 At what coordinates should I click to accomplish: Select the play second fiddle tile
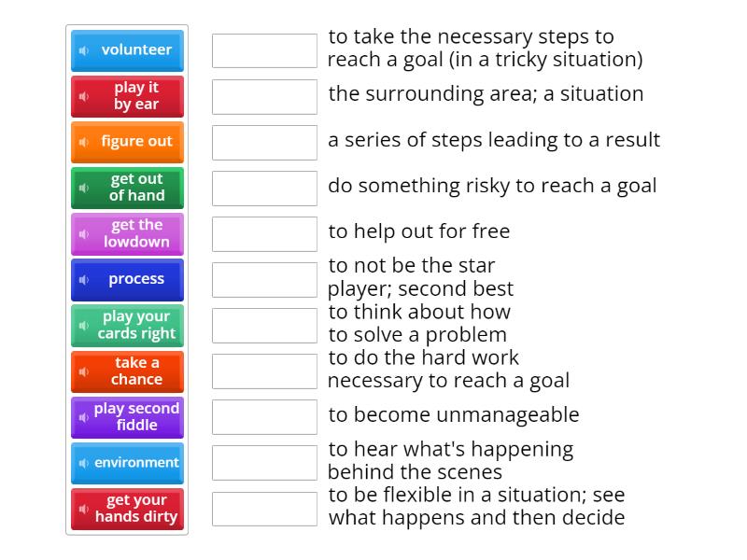[x=127, y=417]
